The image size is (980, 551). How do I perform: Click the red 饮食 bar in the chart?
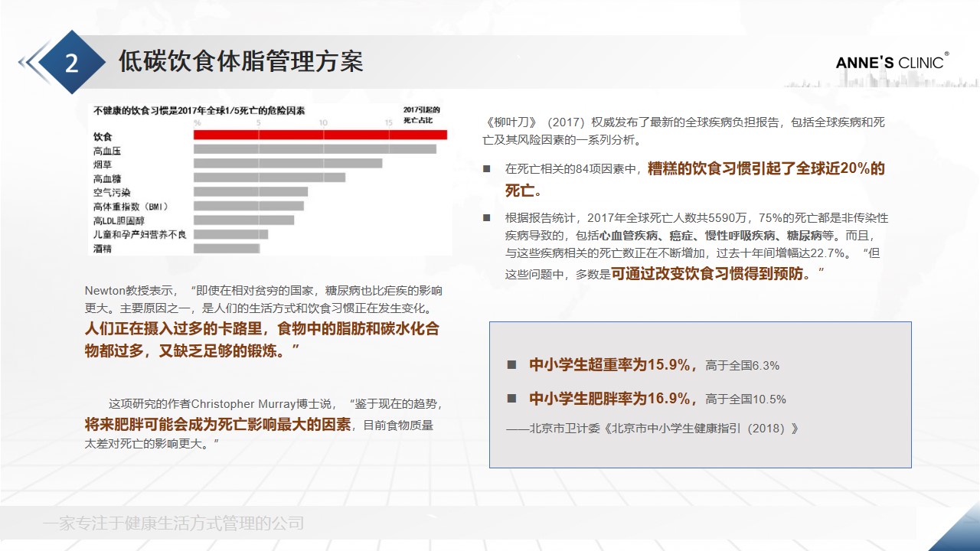[320, 135]
